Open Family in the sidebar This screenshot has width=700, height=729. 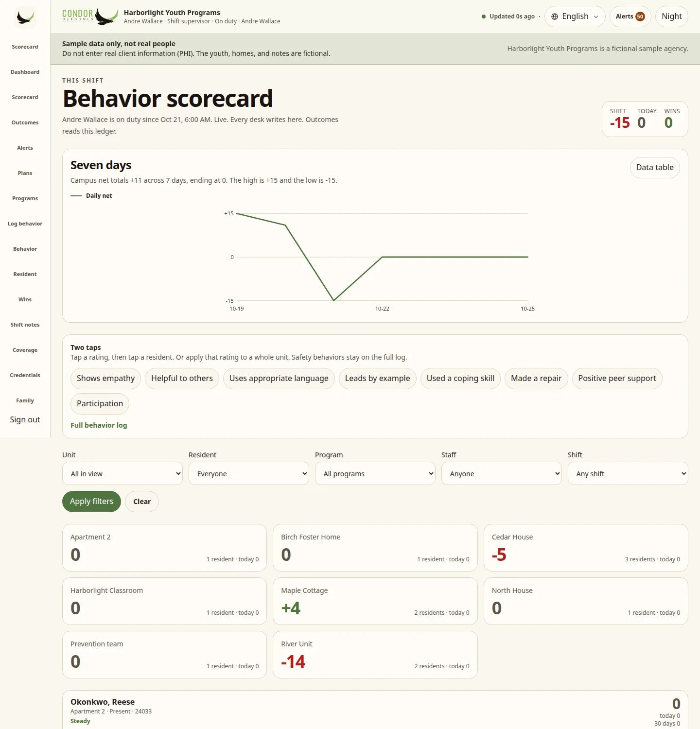25,400
